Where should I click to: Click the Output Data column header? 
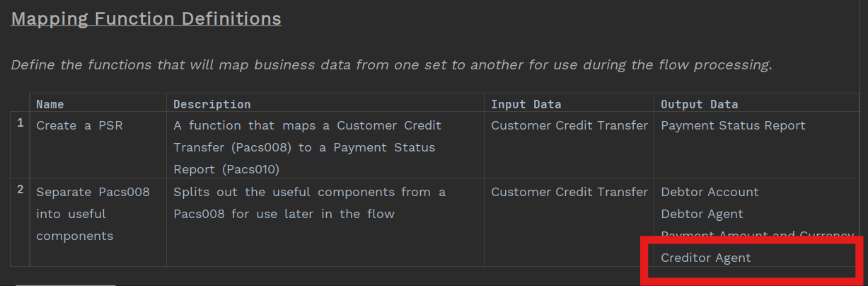(x=699, y=104)
